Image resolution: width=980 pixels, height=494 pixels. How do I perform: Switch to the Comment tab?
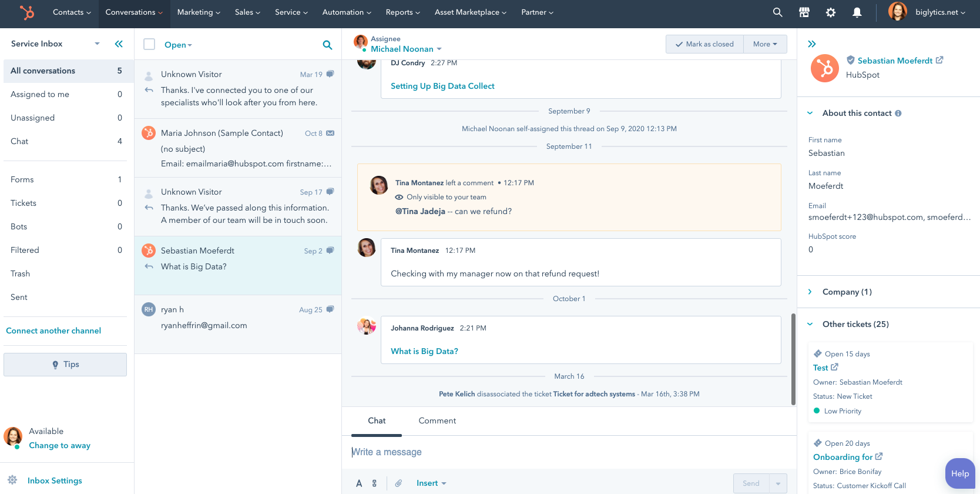click(x=437, y=420)
